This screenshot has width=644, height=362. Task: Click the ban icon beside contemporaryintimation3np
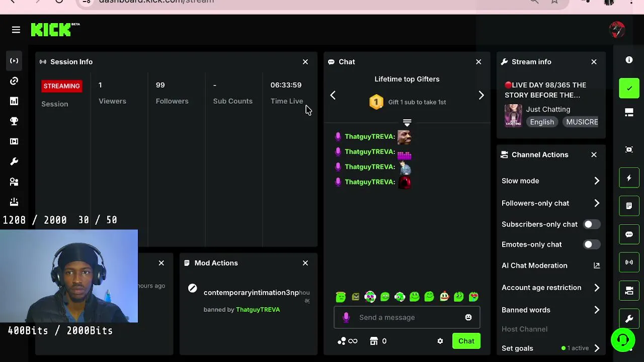[x=192, y=288]
